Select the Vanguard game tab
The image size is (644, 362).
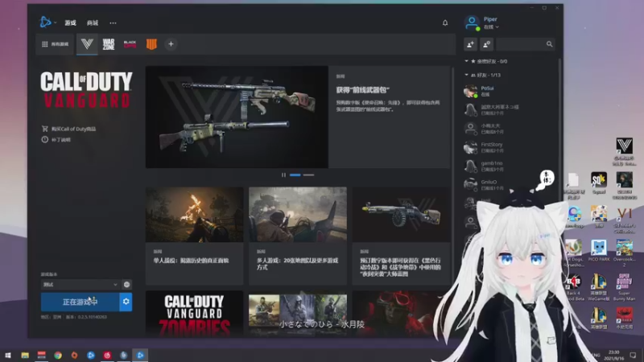point(87,44)
